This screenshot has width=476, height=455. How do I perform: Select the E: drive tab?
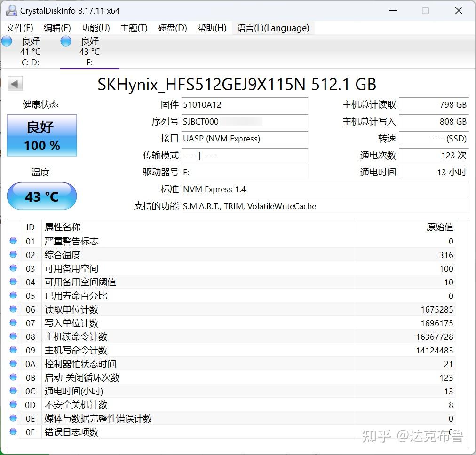click(x=89, y=62)
